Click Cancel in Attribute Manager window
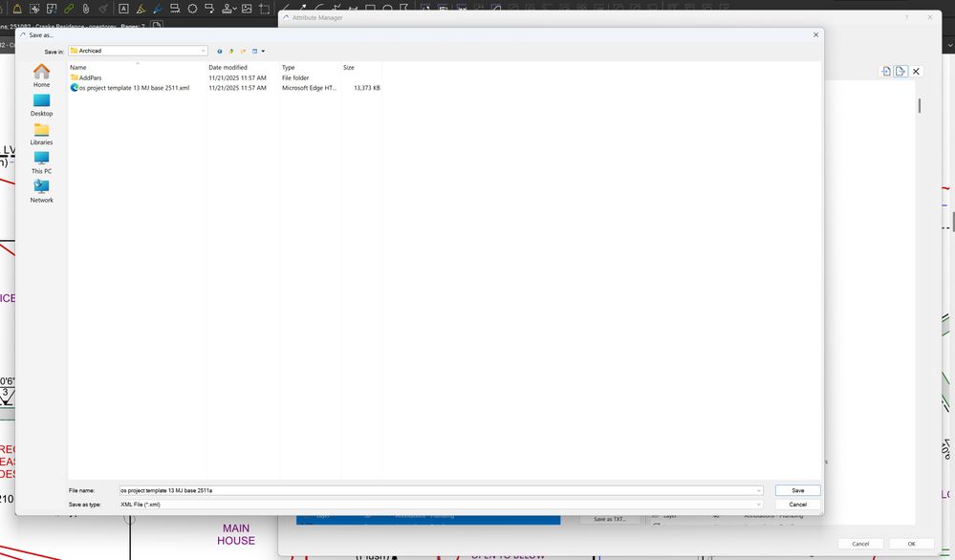The height and width of the screenshot is (560, 955). point(860,544)
